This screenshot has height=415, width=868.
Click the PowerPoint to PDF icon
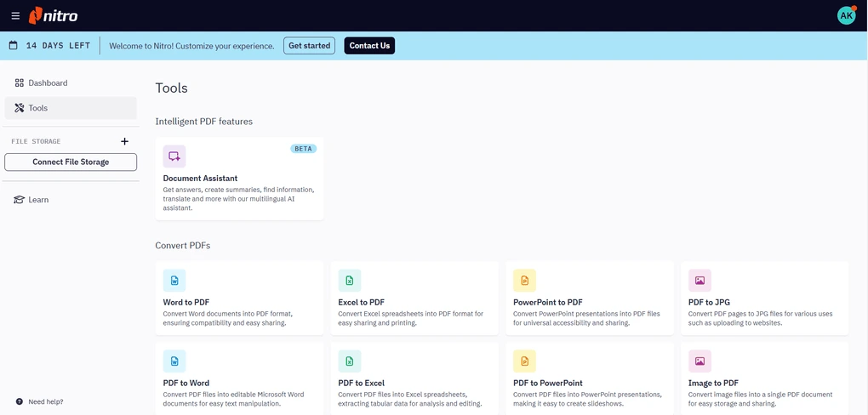point(525,281)
